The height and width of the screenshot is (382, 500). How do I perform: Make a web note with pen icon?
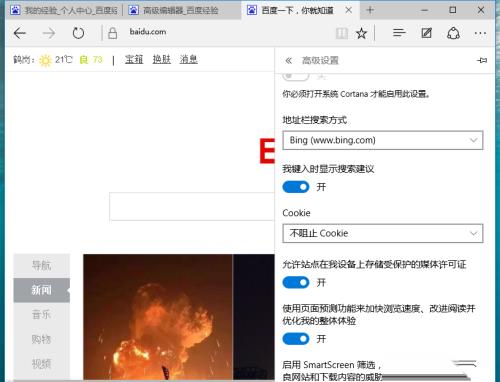(x=426, y=33)
